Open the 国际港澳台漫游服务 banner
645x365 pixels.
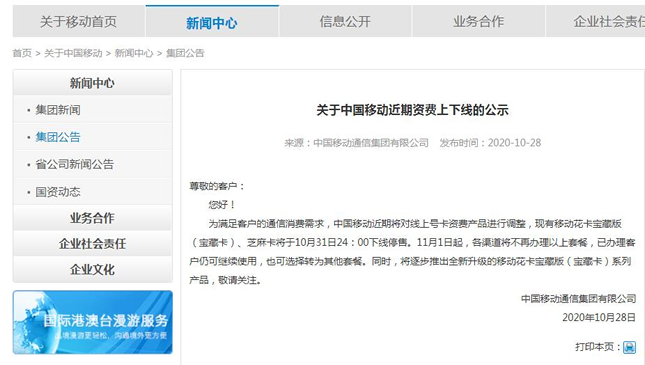click(x=93, y=322)
